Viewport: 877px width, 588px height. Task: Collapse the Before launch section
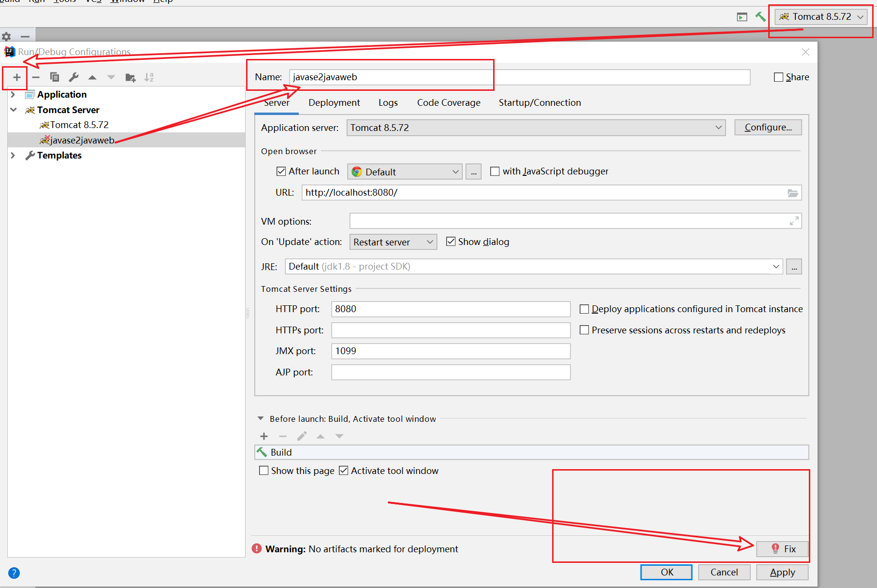point(261,419)
